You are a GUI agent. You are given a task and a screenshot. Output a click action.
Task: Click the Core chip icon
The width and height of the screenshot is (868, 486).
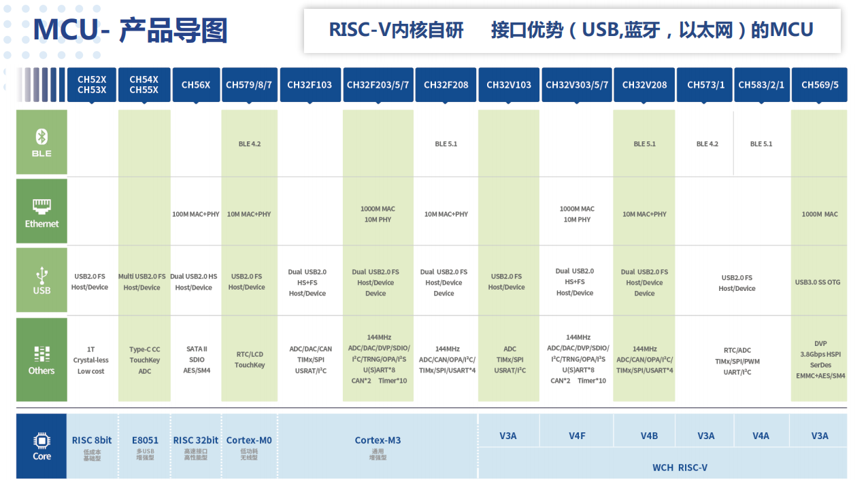coord(41,440)
